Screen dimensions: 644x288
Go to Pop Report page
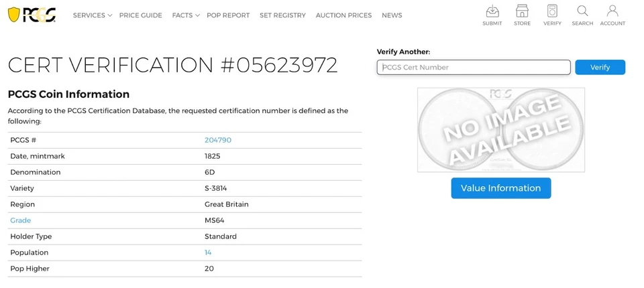228,15
